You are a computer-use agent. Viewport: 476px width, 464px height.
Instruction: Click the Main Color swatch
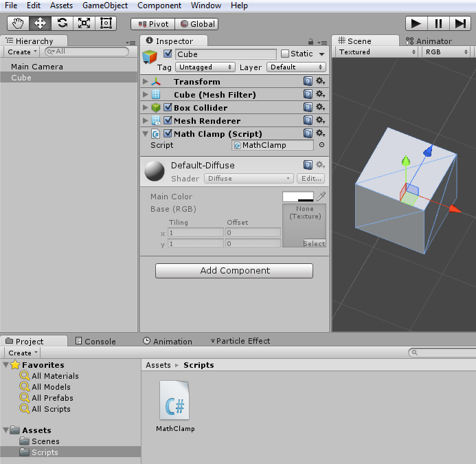point(298,197)
